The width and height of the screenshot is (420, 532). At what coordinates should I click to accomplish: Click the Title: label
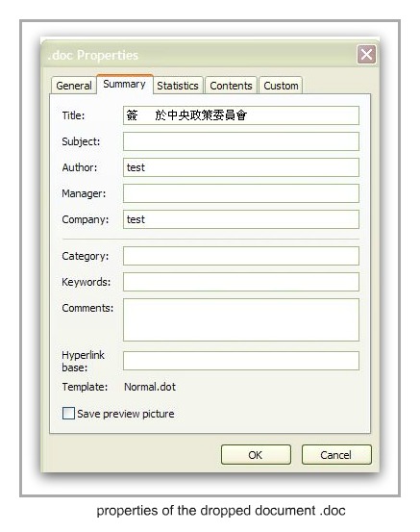[x=73, y=115]
